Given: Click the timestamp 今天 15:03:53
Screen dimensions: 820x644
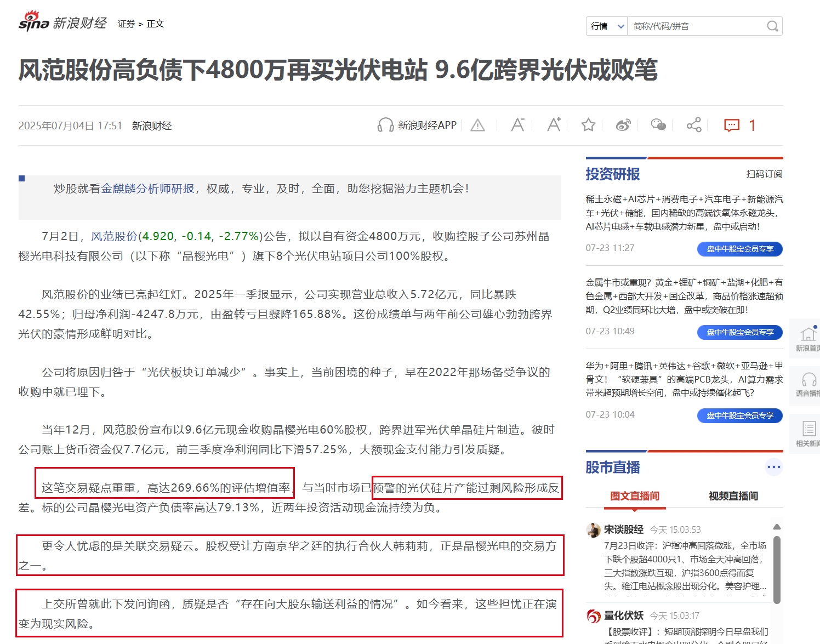Looking at the screenshot, I should (675, 529).
